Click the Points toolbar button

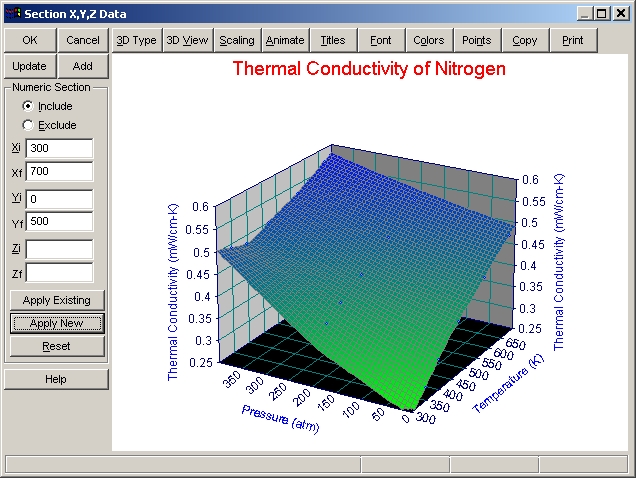[x=477, y=40]
